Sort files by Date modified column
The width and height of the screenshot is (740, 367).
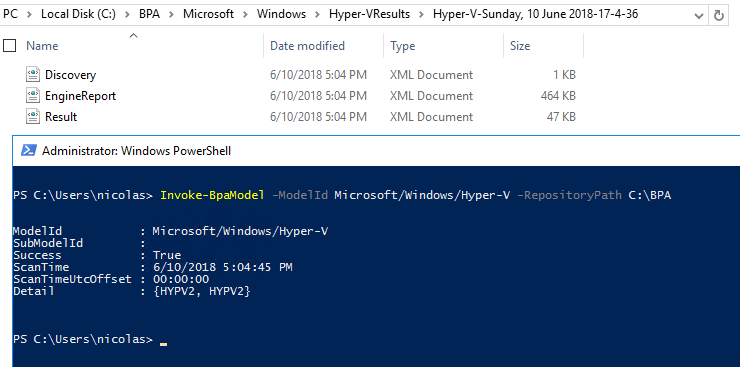[x=307, y=46]
